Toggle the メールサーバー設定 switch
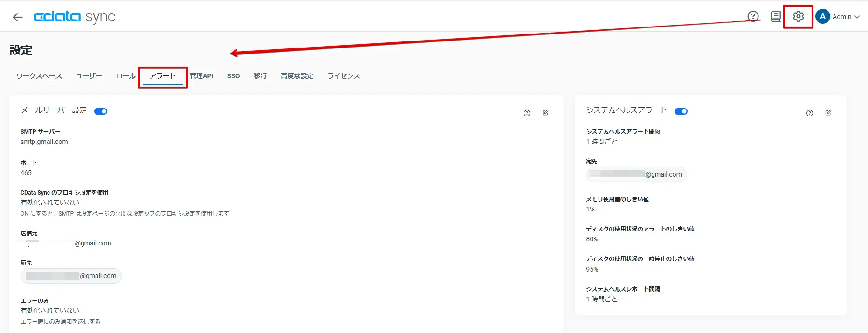The height and width of the screenshot is (333, 868). pos(101,111)
